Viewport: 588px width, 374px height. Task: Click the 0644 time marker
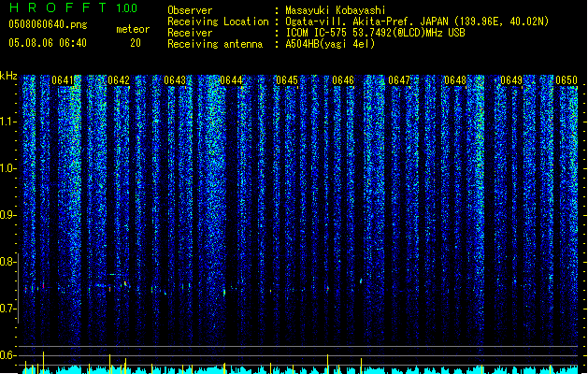click(231, 80)
